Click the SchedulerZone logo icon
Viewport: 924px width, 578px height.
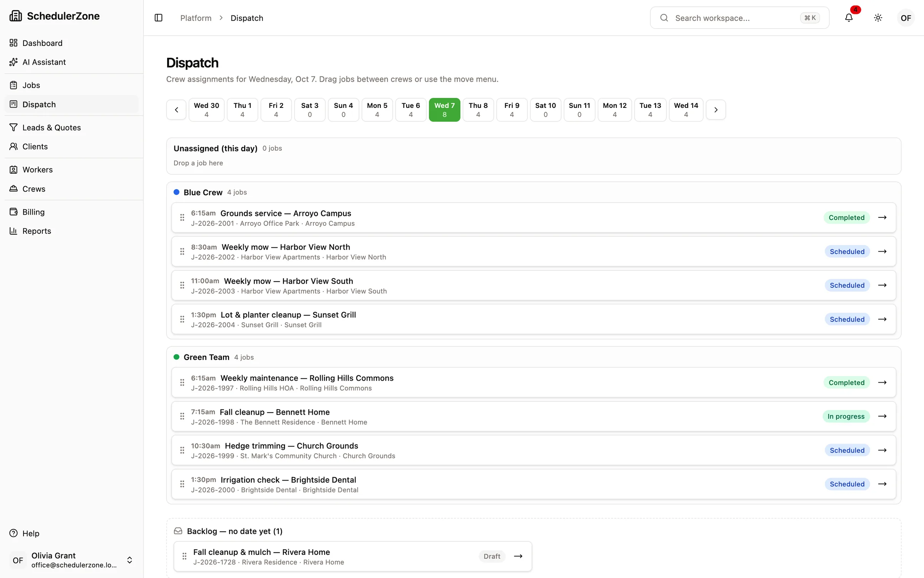[x=15, y=16]
